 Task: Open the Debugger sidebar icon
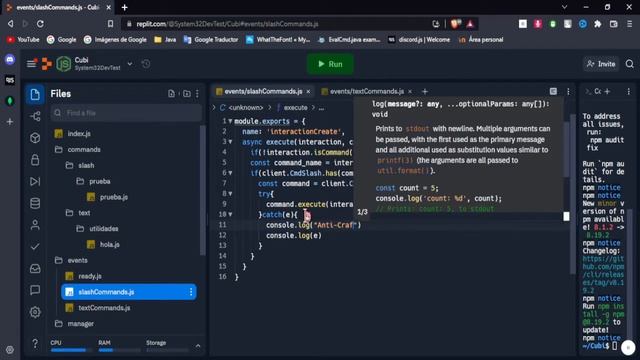(35, 181)
